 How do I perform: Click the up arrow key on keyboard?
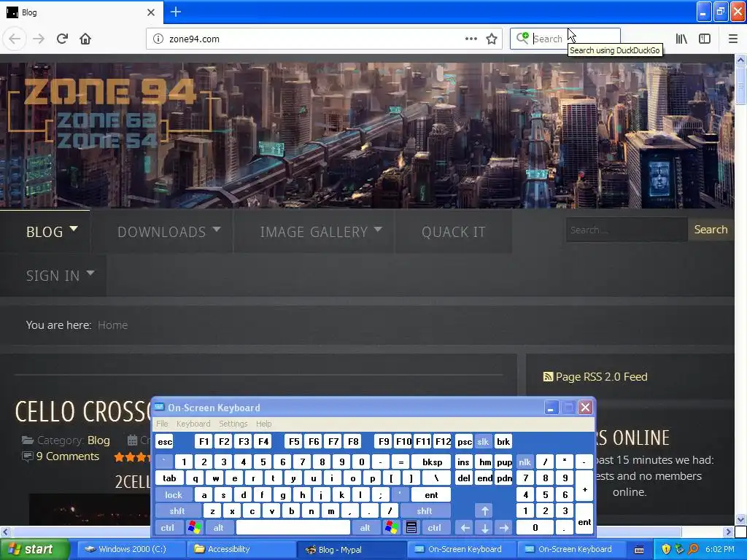484,511
